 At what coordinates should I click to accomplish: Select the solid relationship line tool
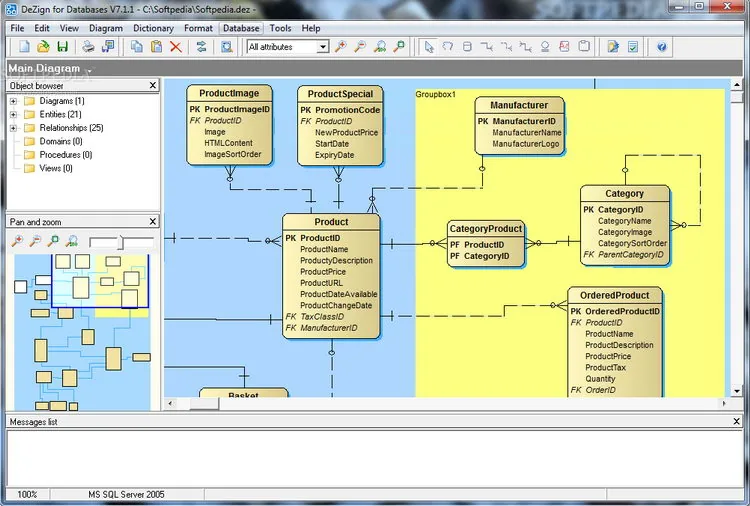(487, 47)
